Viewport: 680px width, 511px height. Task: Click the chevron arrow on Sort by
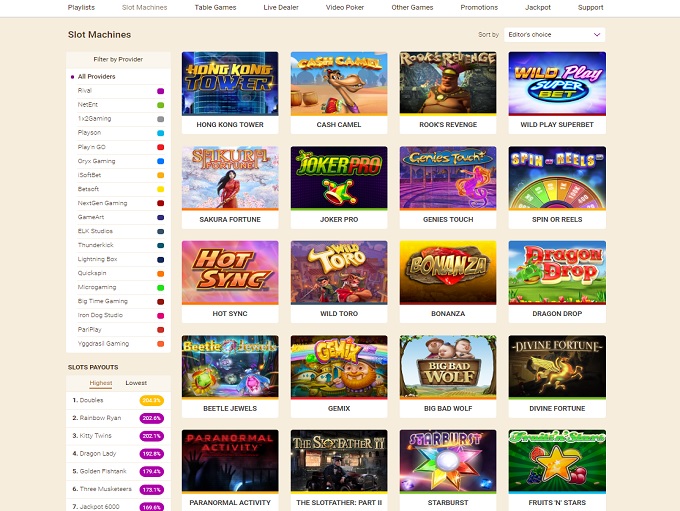(x=597, y=35)
